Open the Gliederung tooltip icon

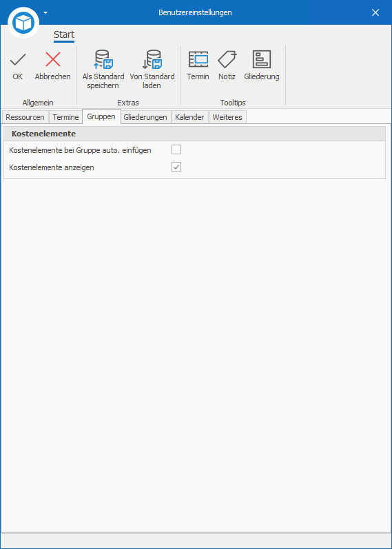pos(262,59)
